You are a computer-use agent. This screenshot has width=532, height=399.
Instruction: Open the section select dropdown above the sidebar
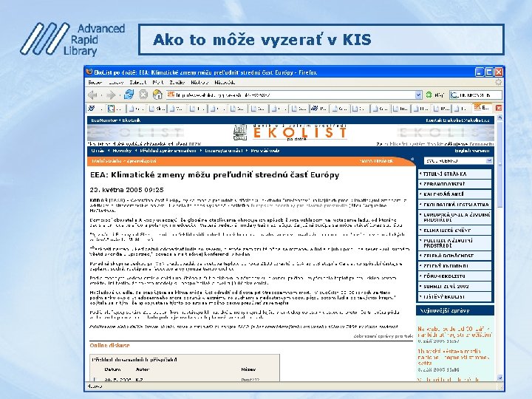pyautogui.click(x=458, y=161)
